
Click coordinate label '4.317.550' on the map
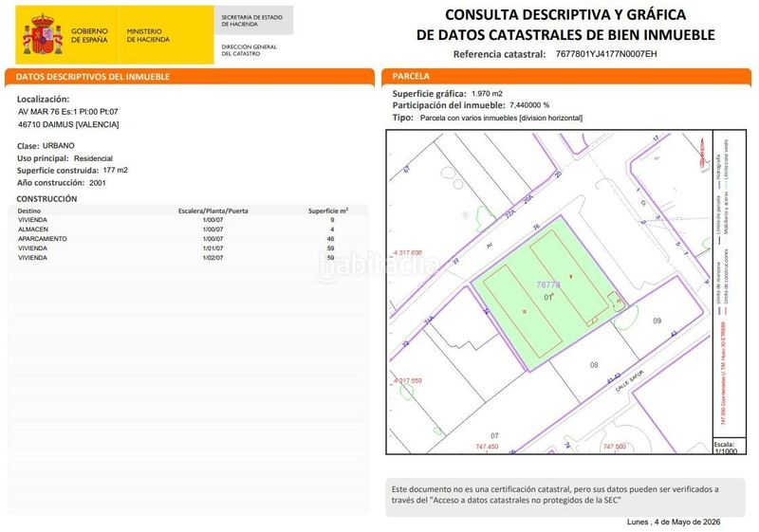coord(408,380)
